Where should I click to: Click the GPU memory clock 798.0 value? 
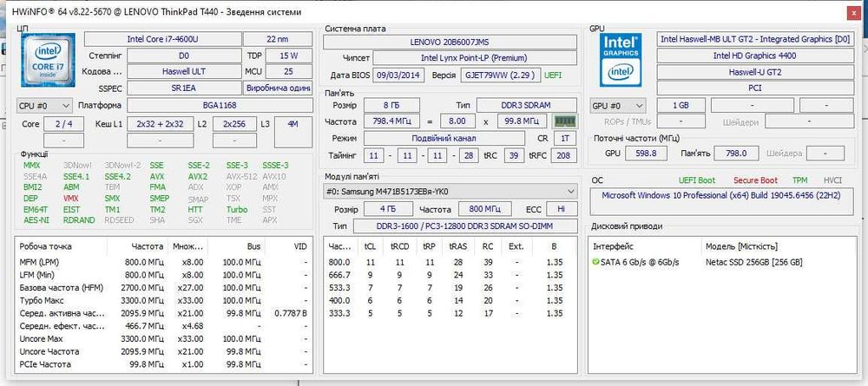click(x=736, y=154)
